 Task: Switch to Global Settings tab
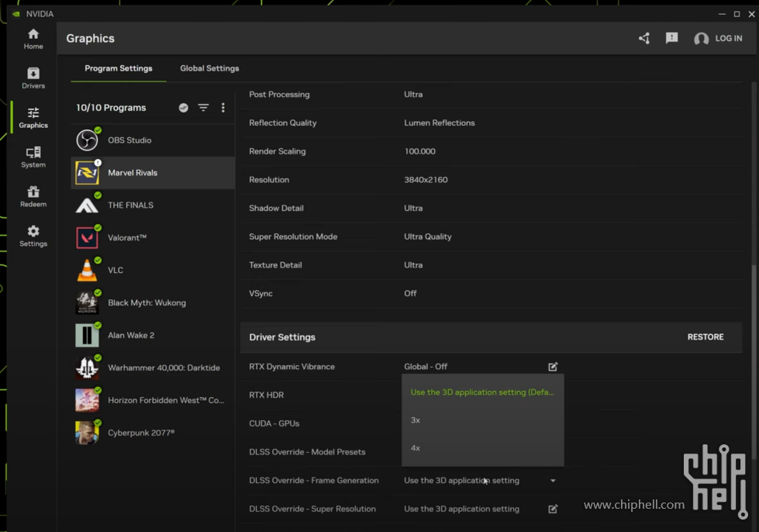point(209,68)
